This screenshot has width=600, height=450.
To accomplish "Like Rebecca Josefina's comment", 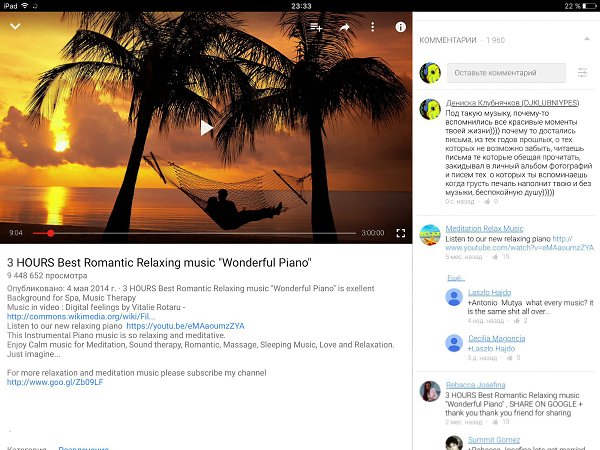I will 495,422.
